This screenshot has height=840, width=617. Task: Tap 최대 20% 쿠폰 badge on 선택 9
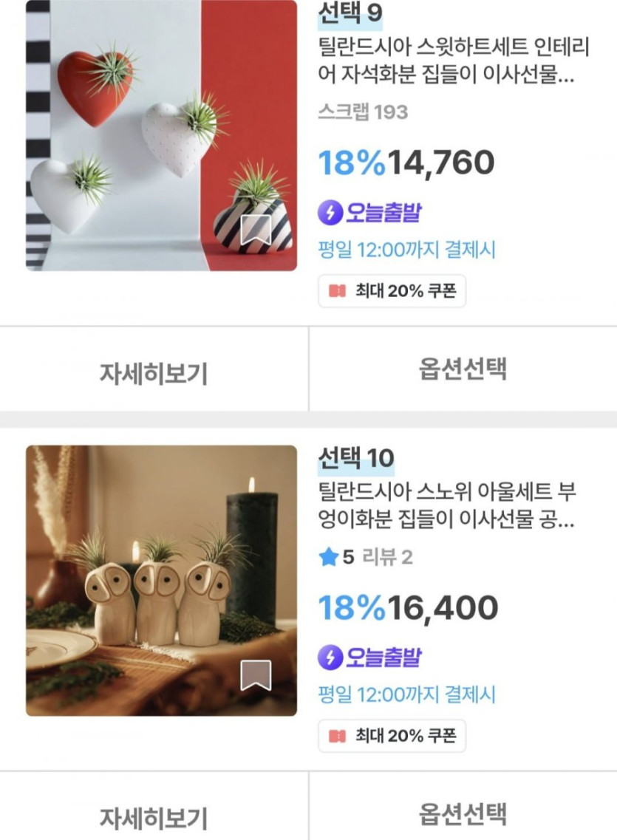click(392, 291)
